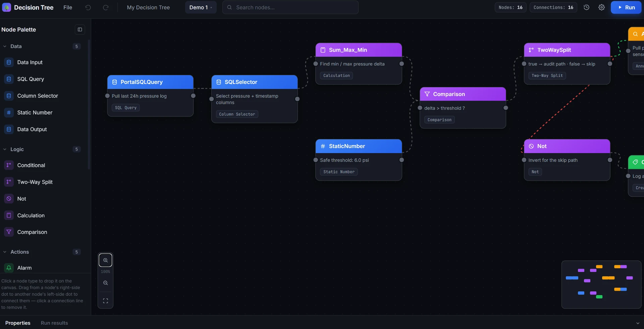This screenshot has width=644, height=329.
Task: Select the SQLSelector node header
Action: coord(255,82)
